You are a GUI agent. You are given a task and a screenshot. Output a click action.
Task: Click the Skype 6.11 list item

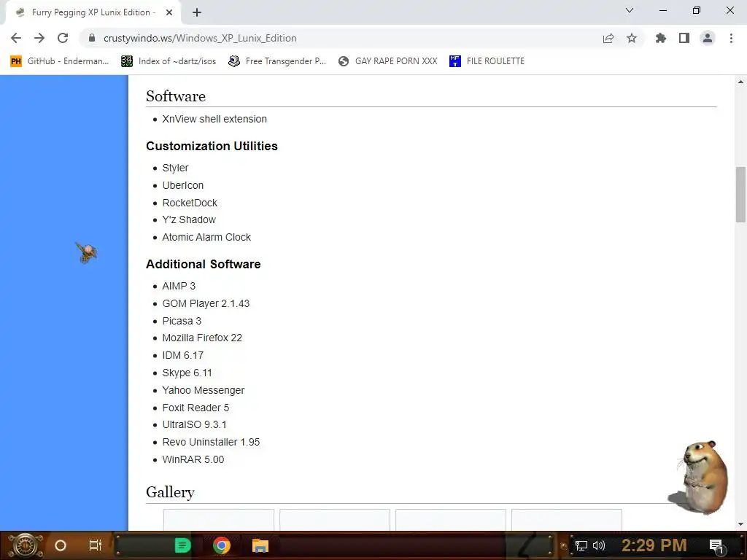pyautogui.click(x=187, y=373)
